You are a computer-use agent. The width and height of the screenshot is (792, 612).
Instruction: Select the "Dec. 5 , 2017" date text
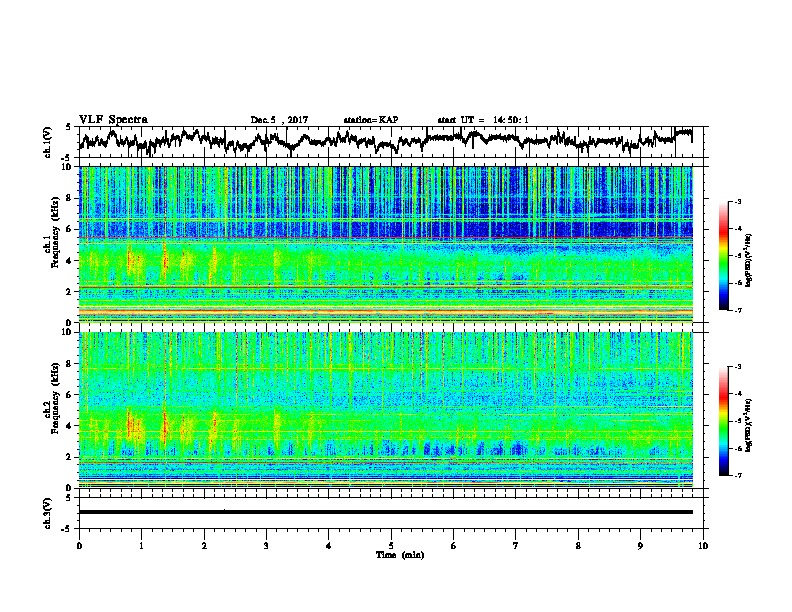(x=279, y=120)
